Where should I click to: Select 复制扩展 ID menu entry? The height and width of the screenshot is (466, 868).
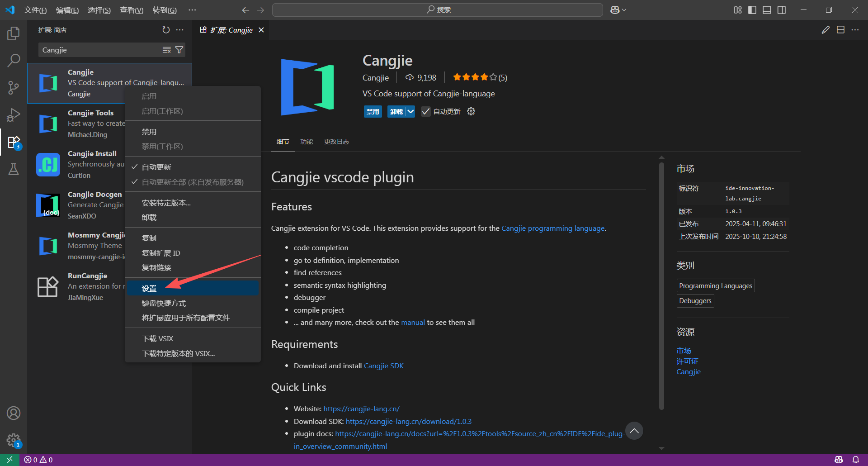pos(193,253)
